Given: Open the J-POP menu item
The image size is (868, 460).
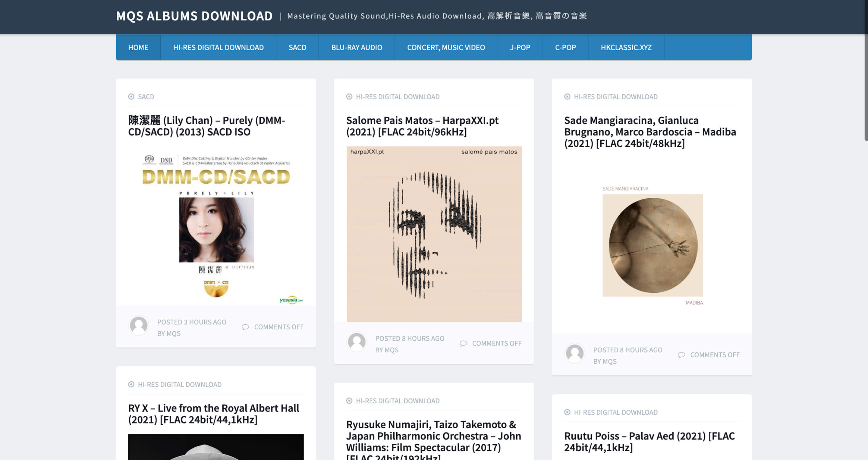Looking at the screenshot, I should pyautogui.click(x=520, y=48).
